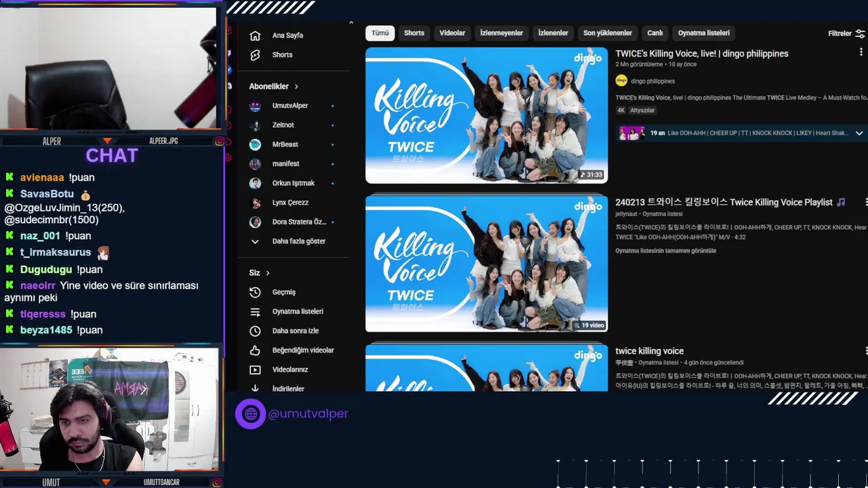Open Dora Stratera channel avatar
Viewport: 868px width, 488px height.
click(255, 222)
